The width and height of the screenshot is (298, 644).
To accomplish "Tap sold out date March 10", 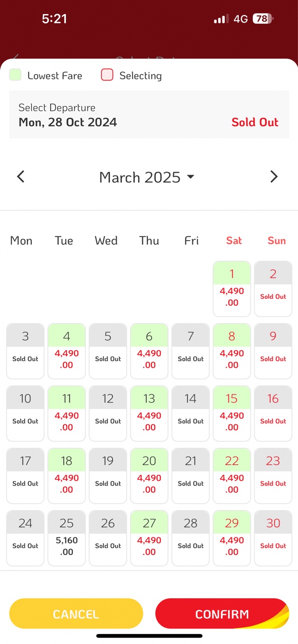I will tap(25, 414).
